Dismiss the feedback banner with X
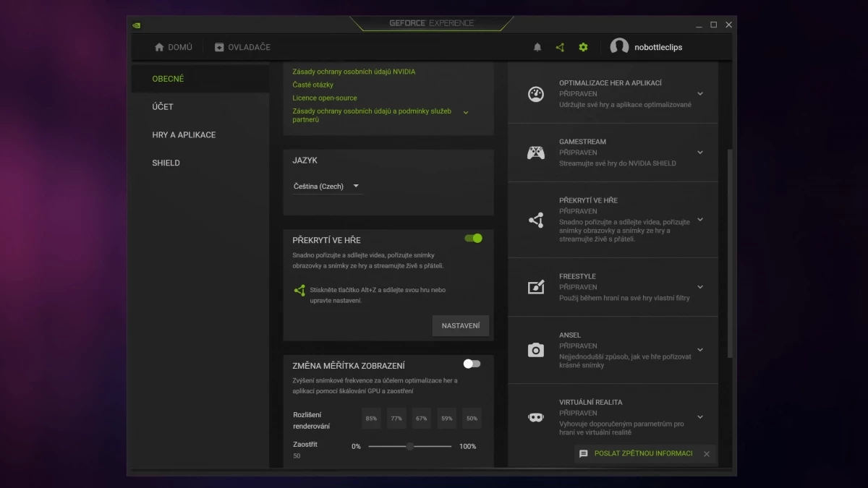Image resolution: width=868 pixels, height=488 pixels. (x=707, y=454)
